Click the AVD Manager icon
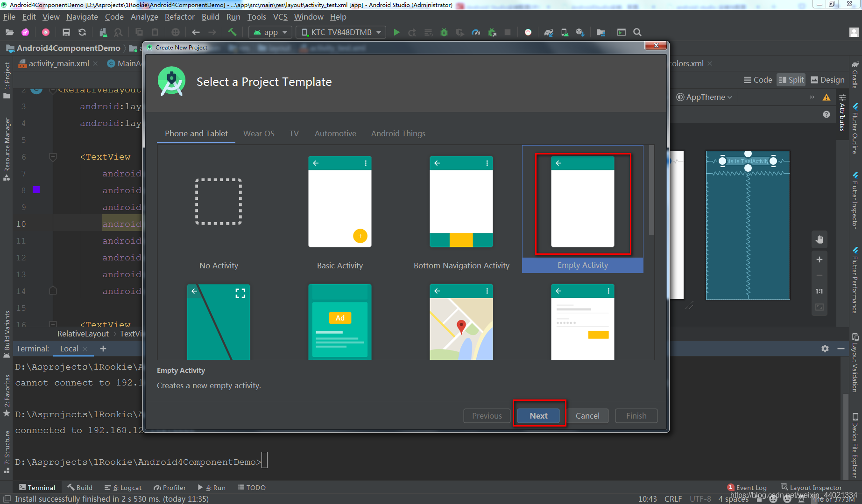 pyautogui.click(x=565, y=32)
